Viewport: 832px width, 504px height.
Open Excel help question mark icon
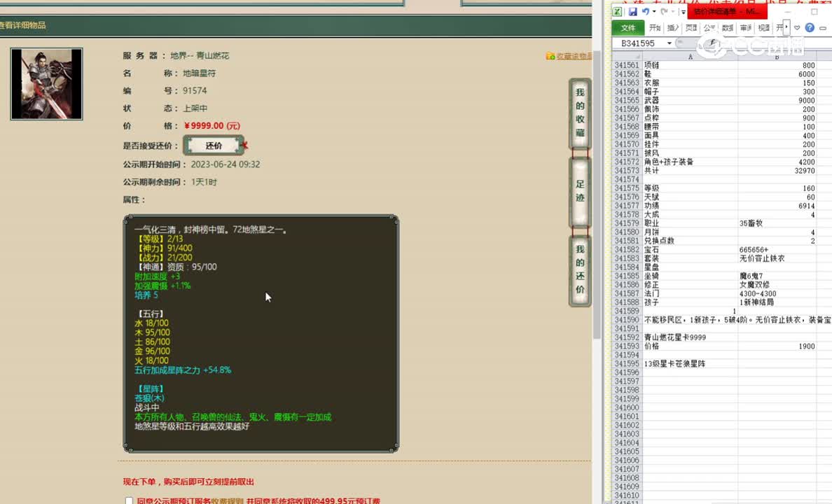tap(810, 28)
